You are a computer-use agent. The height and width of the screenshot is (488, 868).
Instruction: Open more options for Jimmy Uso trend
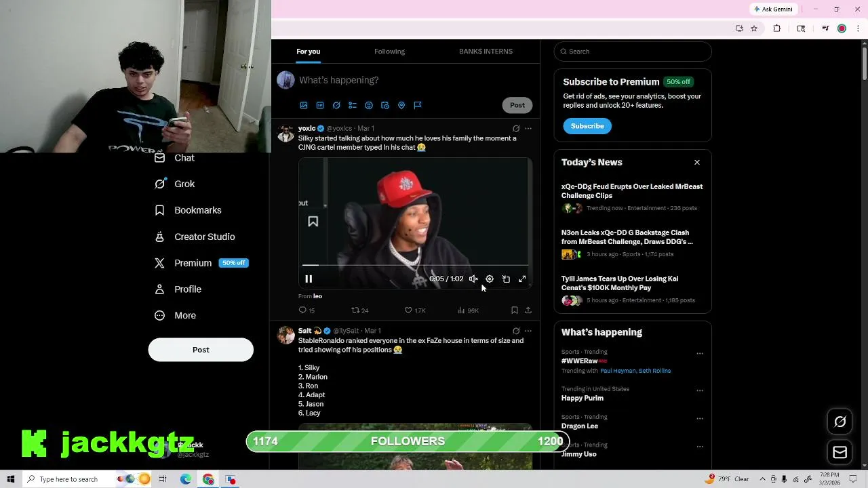700,447
